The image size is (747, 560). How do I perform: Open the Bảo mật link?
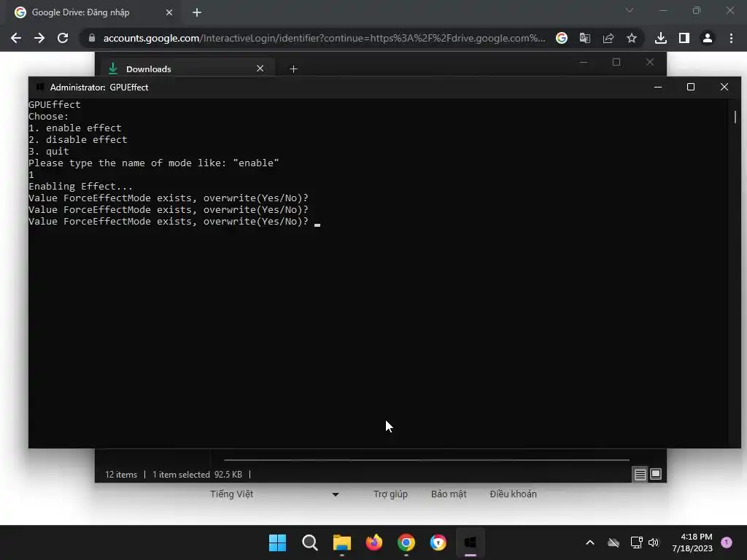click(449, 494)
